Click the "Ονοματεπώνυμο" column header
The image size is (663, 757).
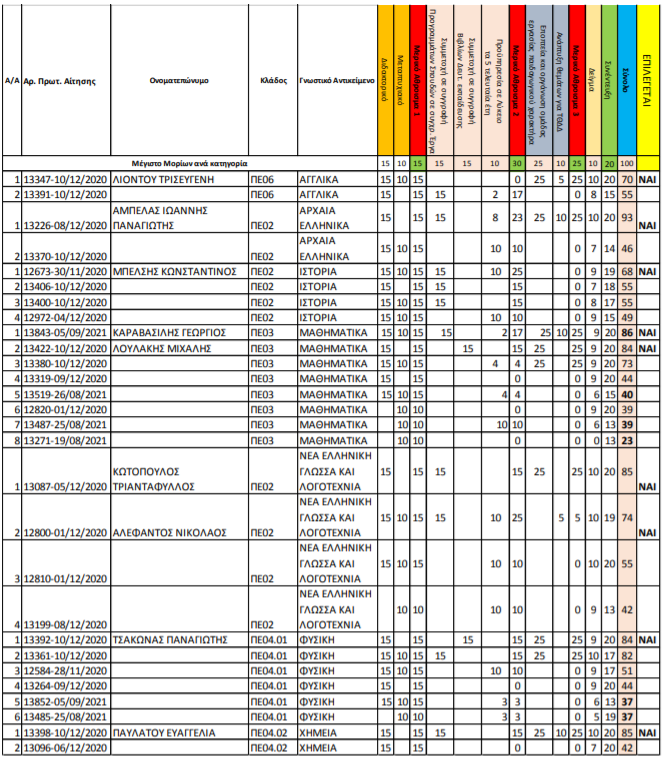click(179, 81)
